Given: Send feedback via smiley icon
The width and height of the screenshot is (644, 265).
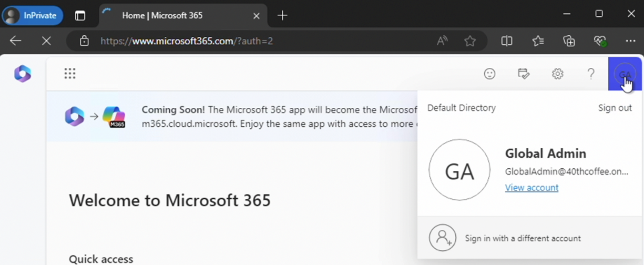Looking at the screenshot, I should tap(489, 74).
